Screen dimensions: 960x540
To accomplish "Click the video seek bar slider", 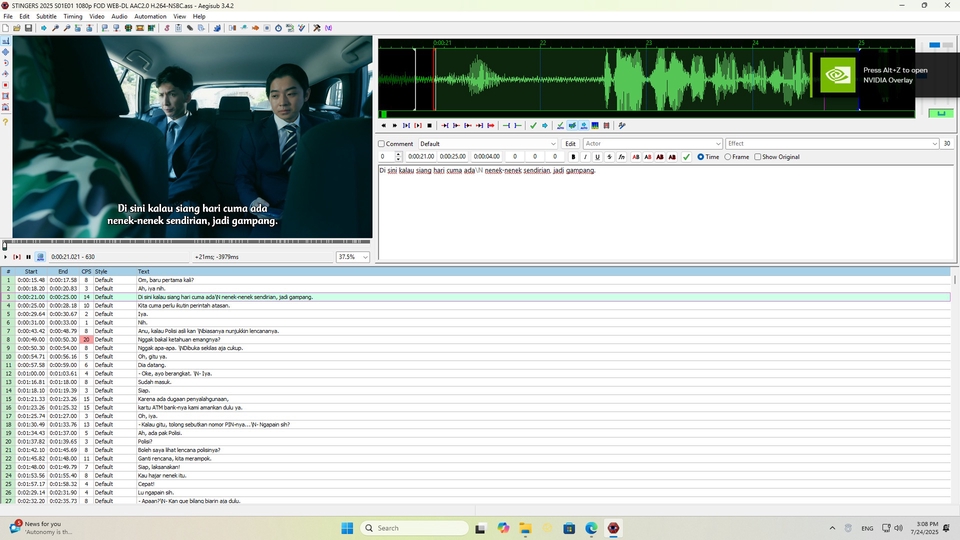I will point(186,243).
